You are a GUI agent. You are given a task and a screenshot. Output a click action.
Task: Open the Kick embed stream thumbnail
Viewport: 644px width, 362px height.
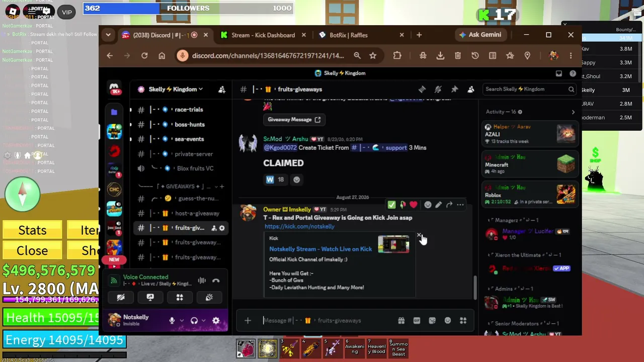pos(393,244)
